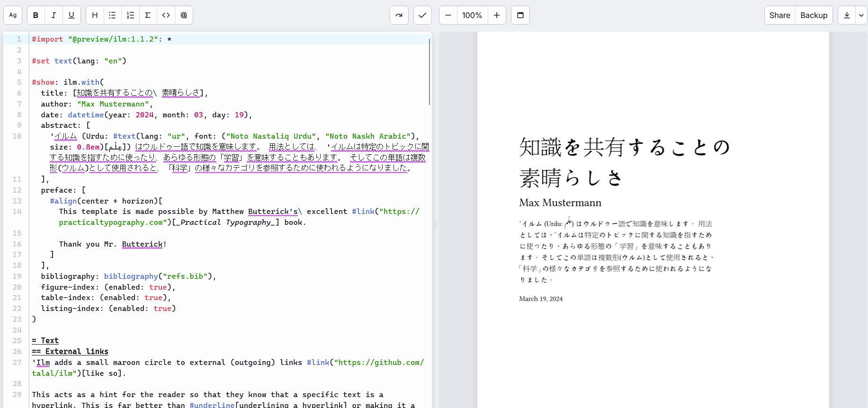The image size is (868, 408).
Task: Click the "figure-index:" line in editor
Action: [x=108, y=287]
